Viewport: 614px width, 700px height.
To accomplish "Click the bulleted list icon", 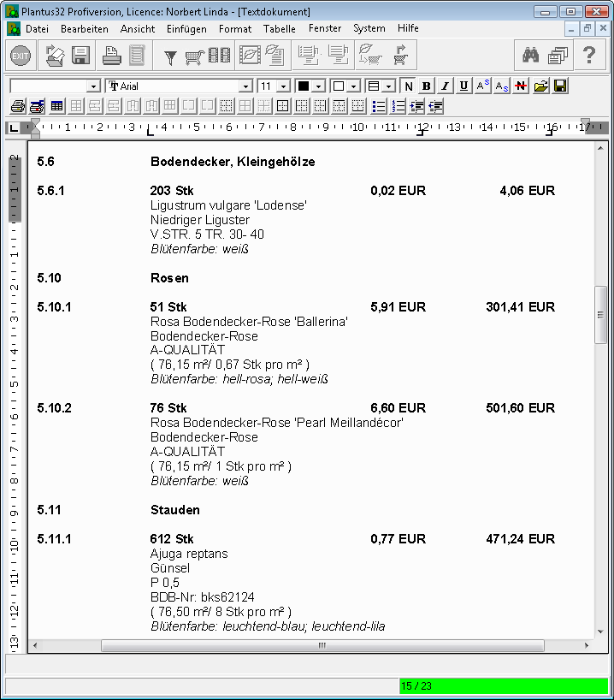I will [x=380, y=106].
